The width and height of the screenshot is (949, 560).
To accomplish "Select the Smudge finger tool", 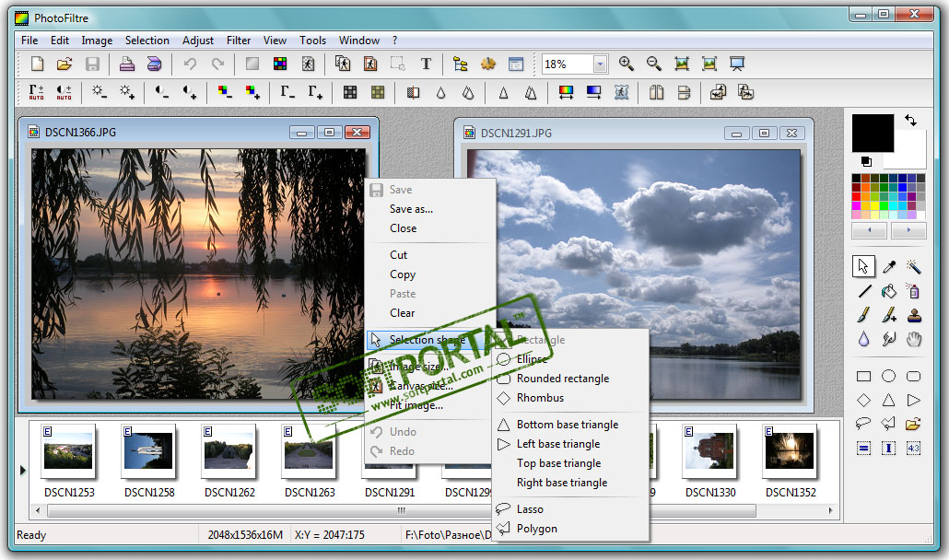I will (x=888, y=339).
